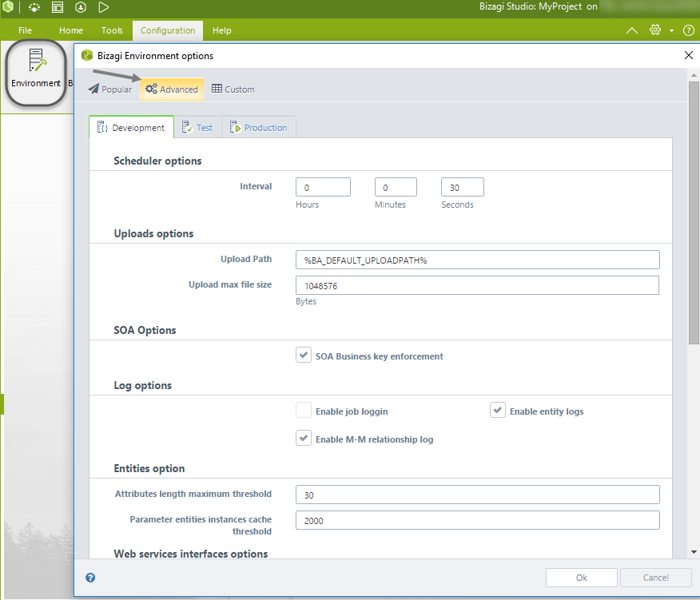Switch to the Test environment tab
Viewport: 700px width, 600px height.
[197, 128]
